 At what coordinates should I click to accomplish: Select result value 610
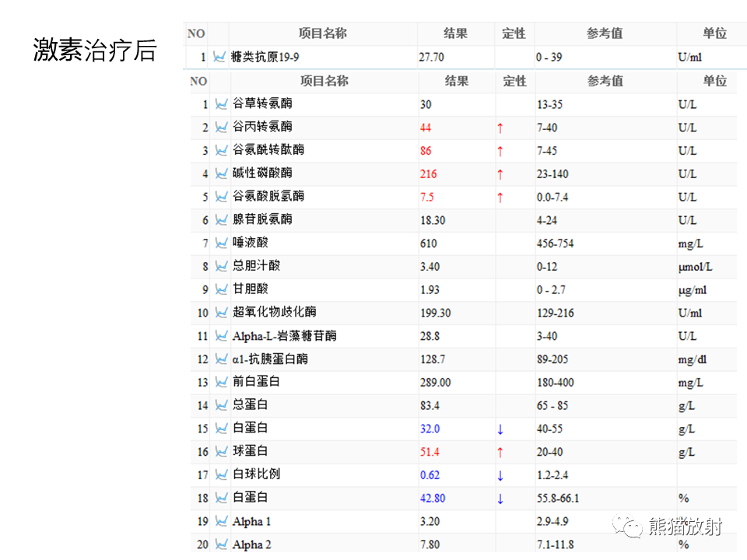tap(428, 243)
